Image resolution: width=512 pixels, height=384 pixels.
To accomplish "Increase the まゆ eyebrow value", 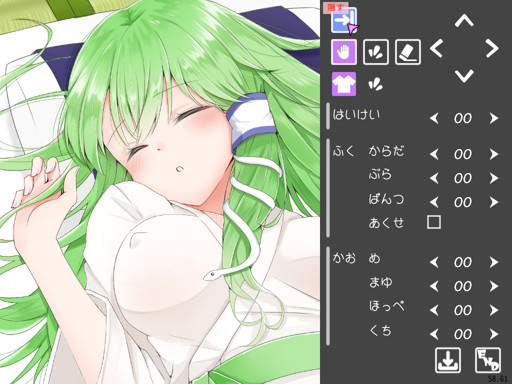I will pos(494,286).
